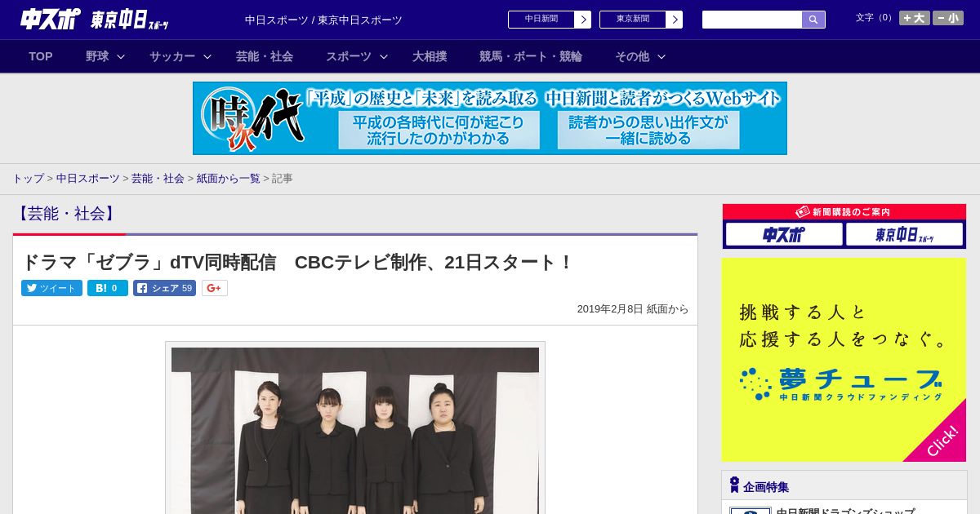Click the 中スポ logo in header
Image resolution: width=980 pixels, height=514 pixels.
click(51, 19)
